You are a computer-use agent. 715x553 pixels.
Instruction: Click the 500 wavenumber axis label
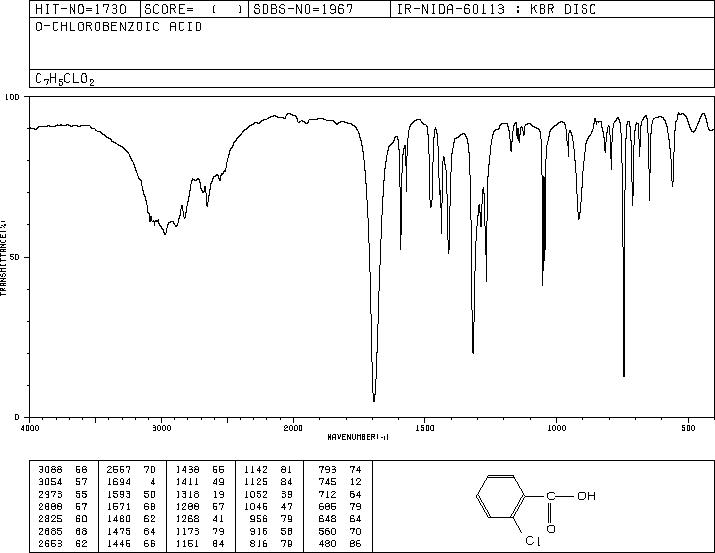click(688, 428)
